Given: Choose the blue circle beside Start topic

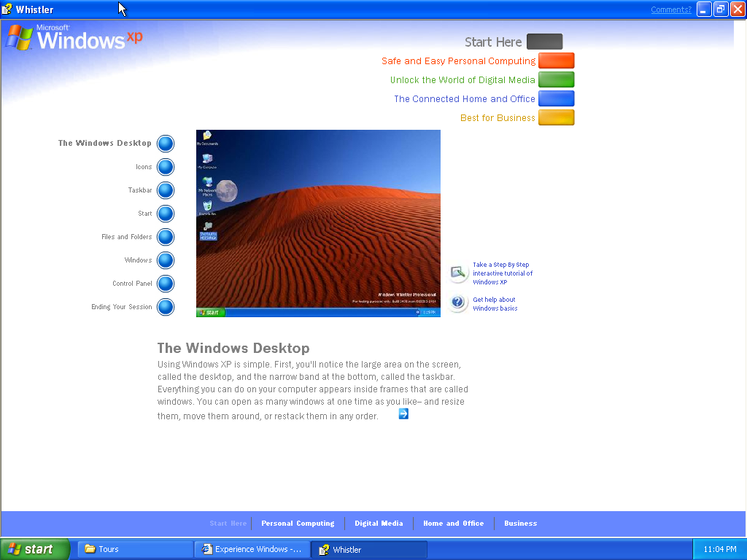Looking at the screenshot, I should tap(166, 214).
